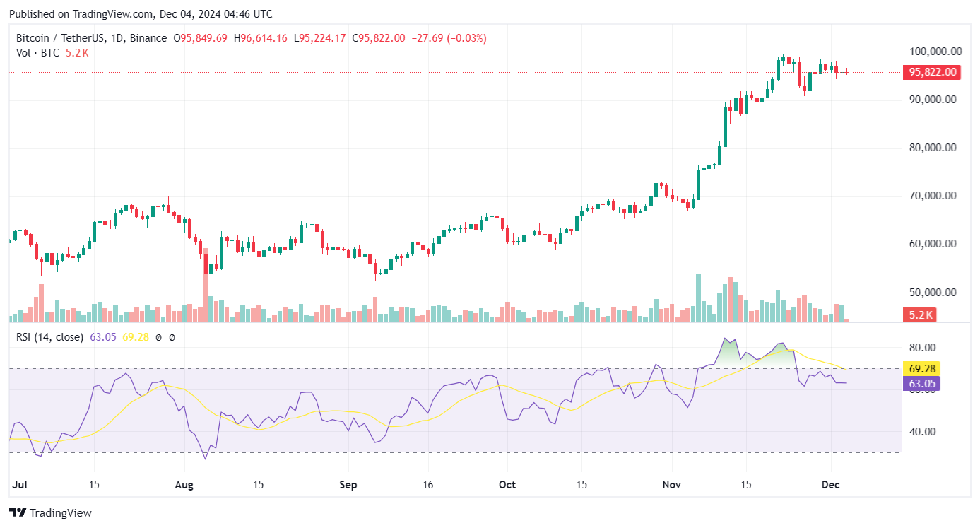
Task: Click the 80,000.00 price axis label
Action: pyautogui.click(x=933, y=148)
